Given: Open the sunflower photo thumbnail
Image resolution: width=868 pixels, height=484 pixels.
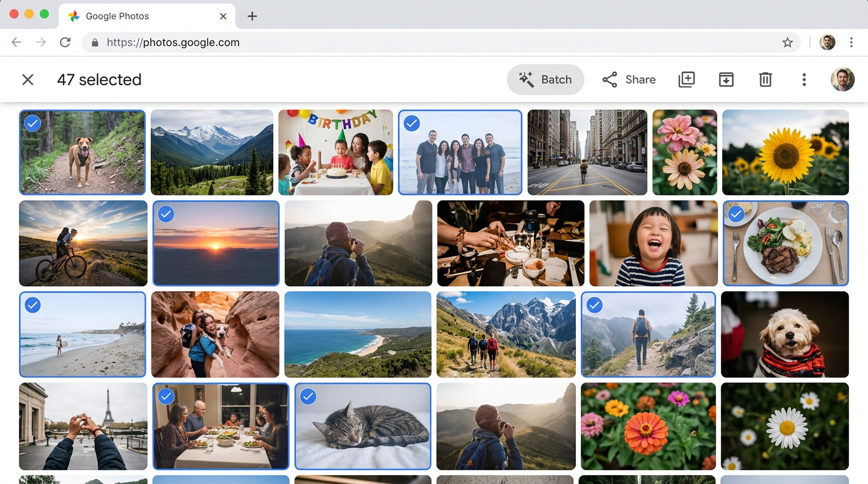Looking at the screenshot, I should click(785, 152).
